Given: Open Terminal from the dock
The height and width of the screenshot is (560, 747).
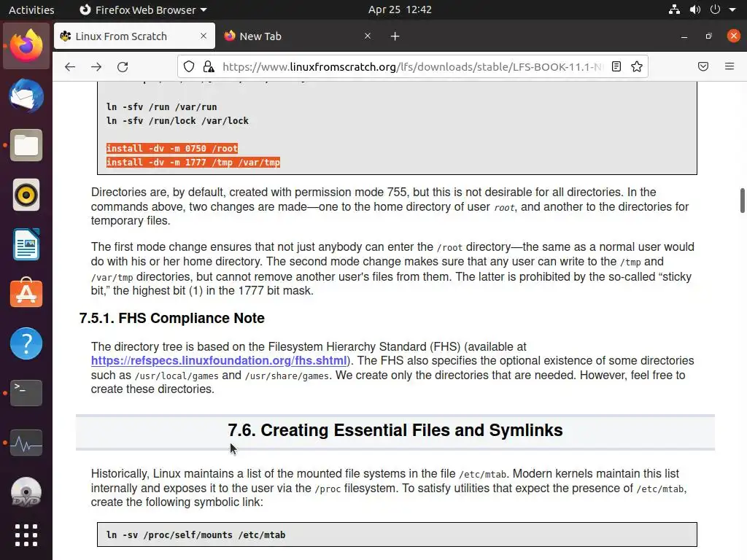Looking at the screenshot, I should (x=26, y=393).
